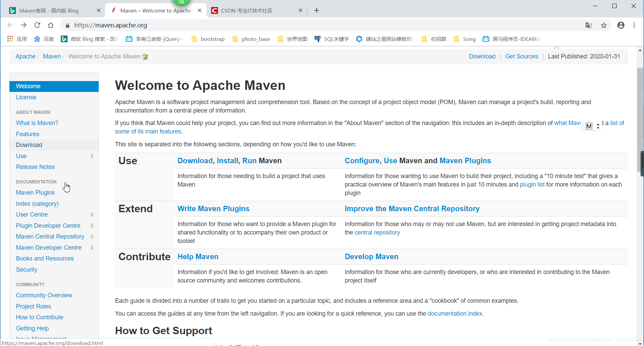Open a new browser tab
Screen dimensions: 644x346
(x=317, y=10)
